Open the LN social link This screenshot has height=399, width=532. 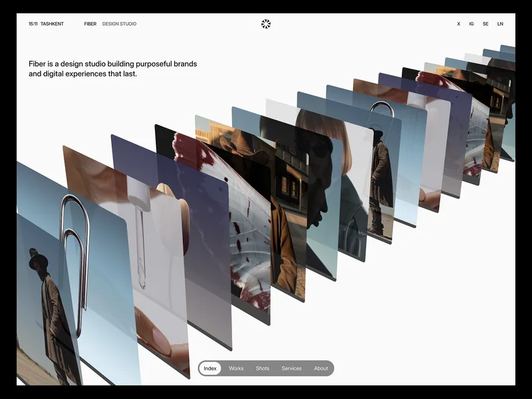(x=500, y=24)
